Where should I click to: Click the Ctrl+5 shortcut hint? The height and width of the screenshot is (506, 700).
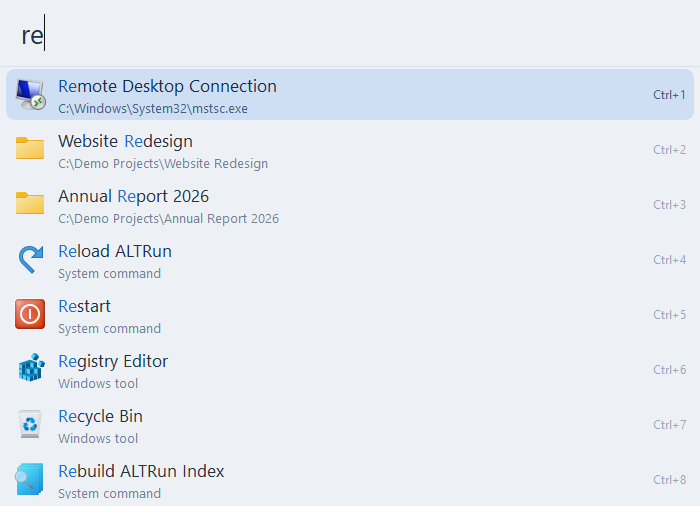click(x=669, y=315)
